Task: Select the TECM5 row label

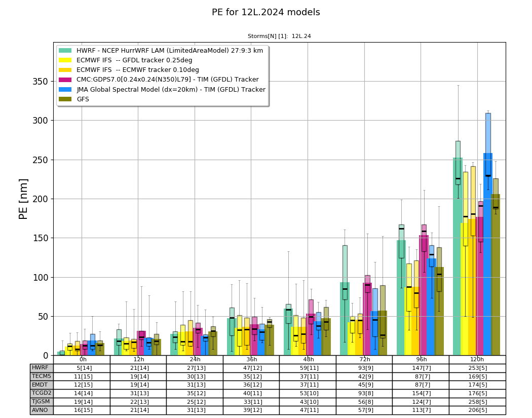Action: point(42,376)
